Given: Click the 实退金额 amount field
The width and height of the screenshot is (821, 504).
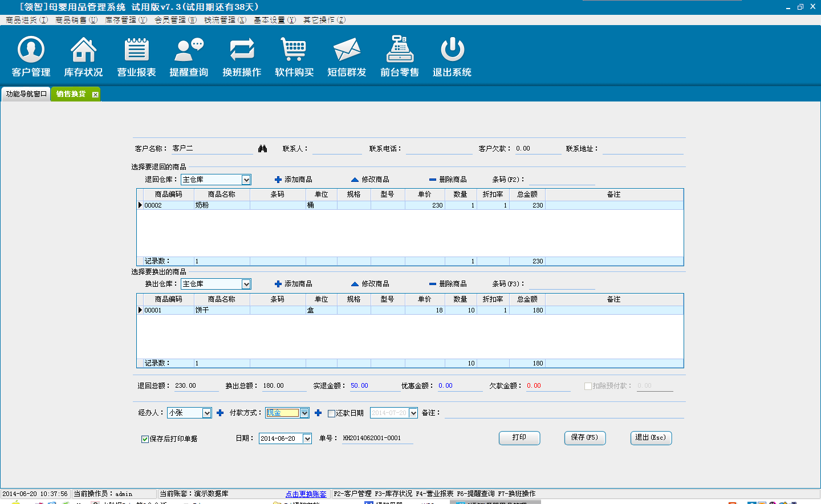Looking at the screenshot, I should click(373, 386).
